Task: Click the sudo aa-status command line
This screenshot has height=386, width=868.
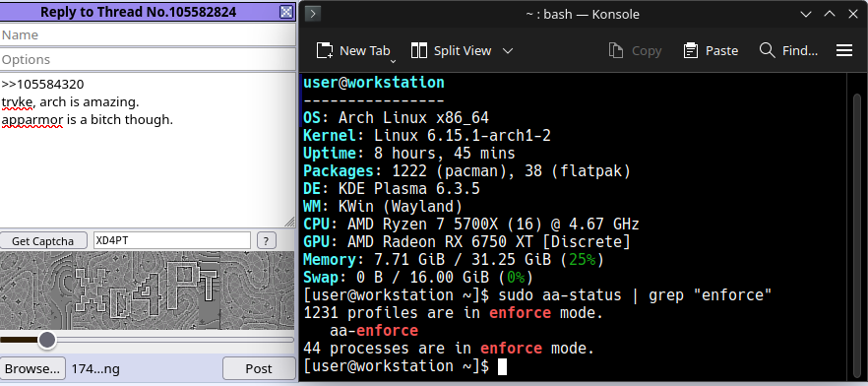Action: 537,295
